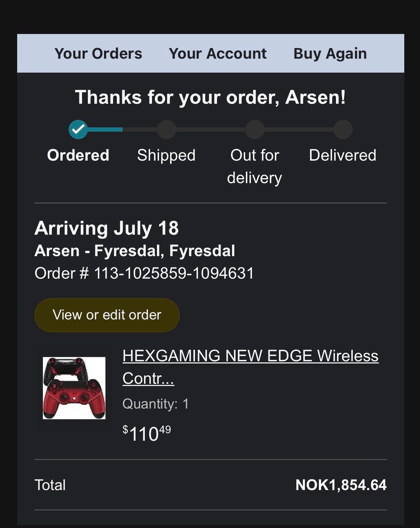The width and height of the screenshot is (420, 528).
Task: Open the HEXGAMING NEW EDGE Wireless product link
Action: (x=250, y=356)
